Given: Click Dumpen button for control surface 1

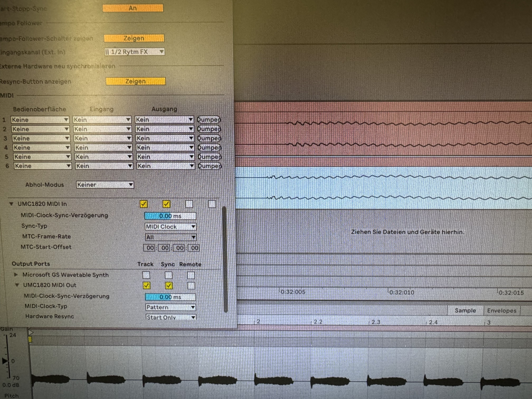Looking at the screenshot, I should (209, 120).
